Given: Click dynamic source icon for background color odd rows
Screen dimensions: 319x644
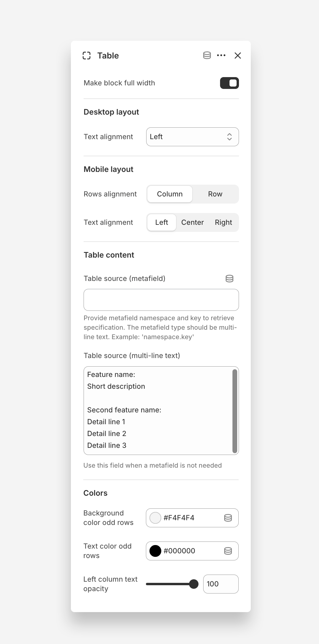Looking at the screenshot, I should pyautogui.click(x=228, y=518).
